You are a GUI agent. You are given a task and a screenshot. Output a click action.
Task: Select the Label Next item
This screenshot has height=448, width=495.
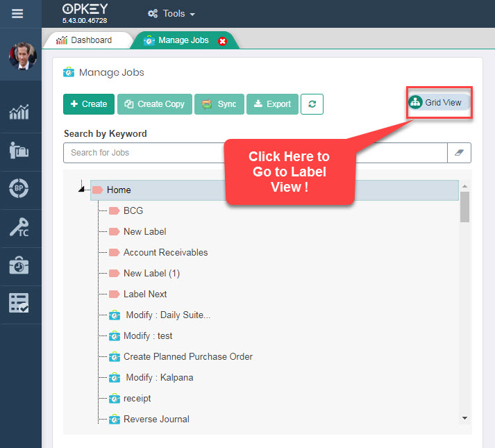click(145, 294)
